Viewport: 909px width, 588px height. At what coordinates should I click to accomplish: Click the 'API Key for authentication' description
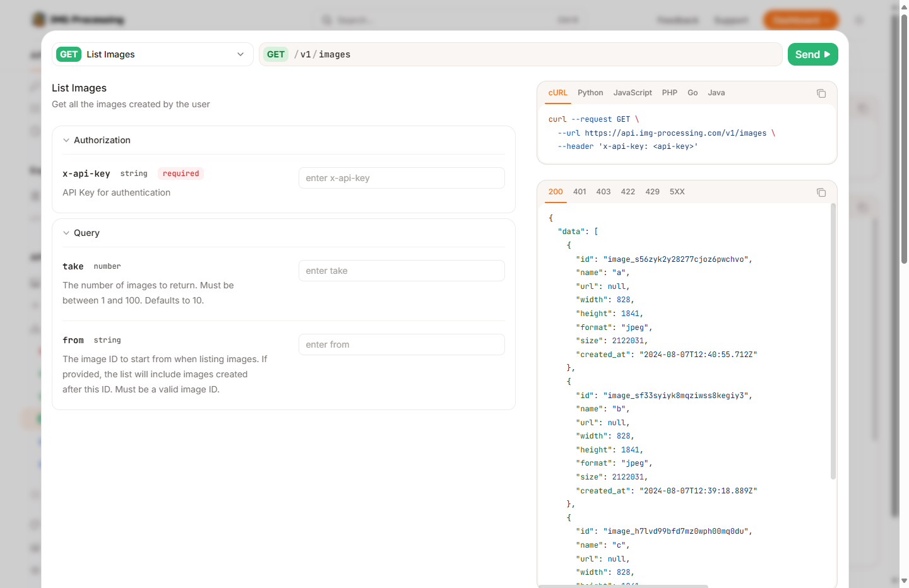click(x=116, y=192)
